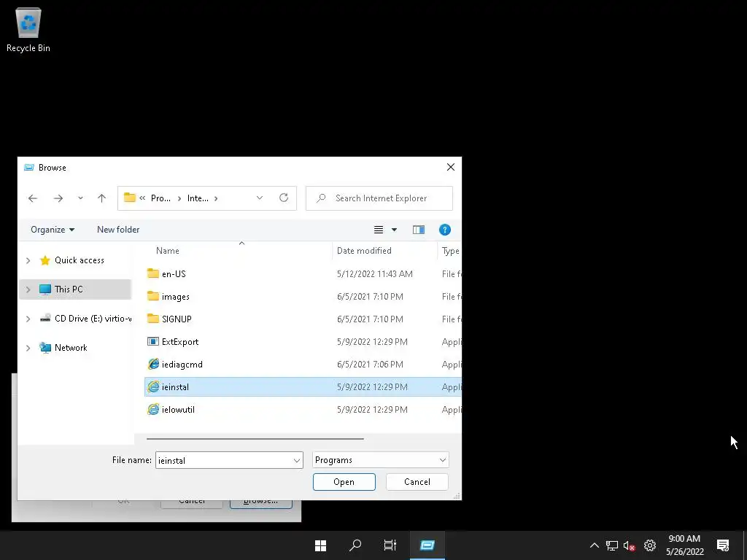The height and width of the screenshot is (560, 747).
Task: Click the ieinstal file row
Action: pyautogui.click(x=303, y=387)
